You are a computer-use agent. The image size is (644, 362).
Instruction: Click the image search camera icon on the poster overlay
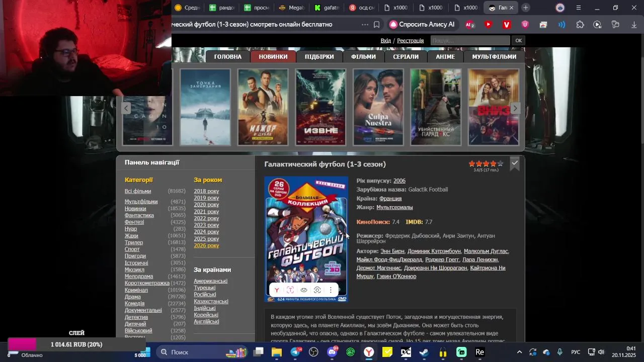(317, 290)
